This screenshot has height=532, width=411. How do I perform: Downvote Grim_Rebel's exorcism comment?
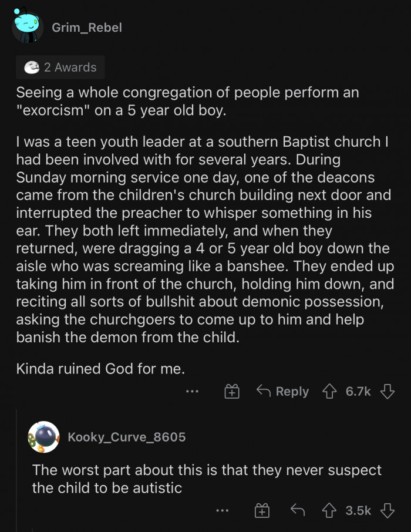387,392
